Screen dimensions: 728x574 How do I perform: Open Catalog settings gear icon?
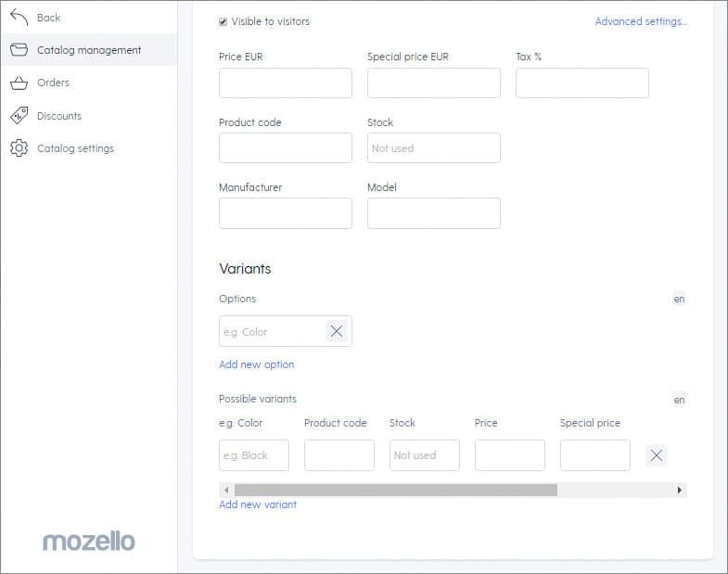point(19,148)
